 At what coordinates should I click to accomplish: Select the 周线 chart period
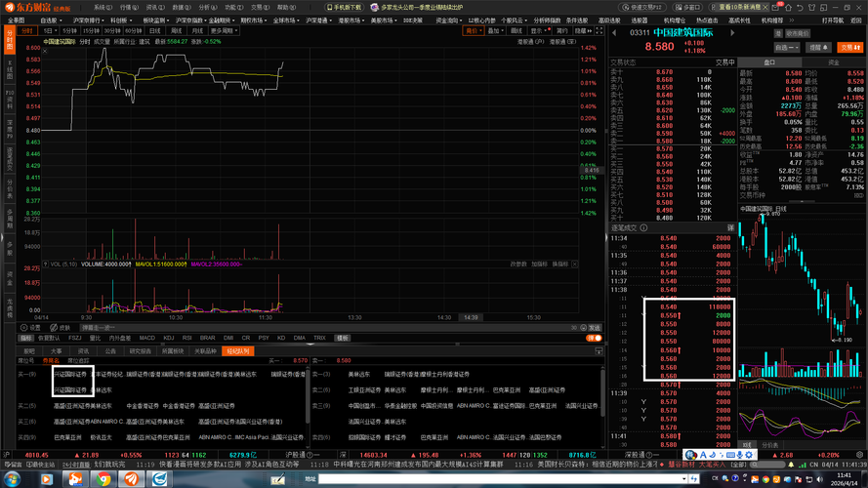pyautogui.click(x=176, y=31)
